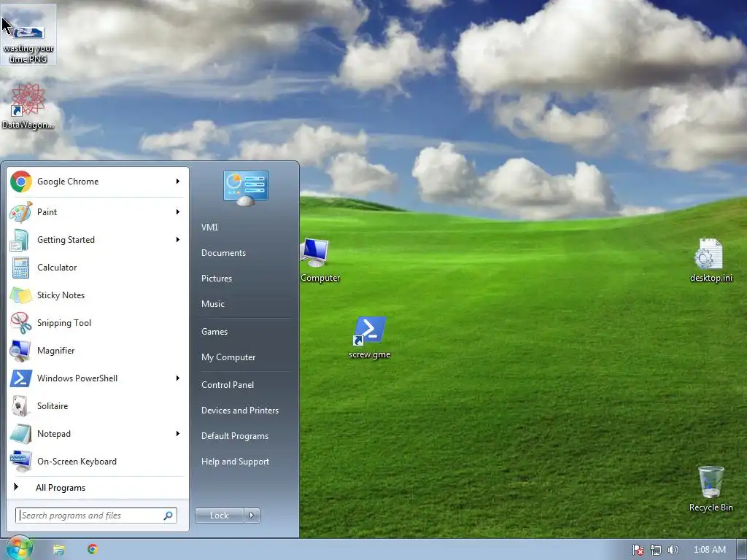This screenshot has width=747, height=560.
Task: Select the Recycle Bin desktop icon
Action: [x=711, y=489]
